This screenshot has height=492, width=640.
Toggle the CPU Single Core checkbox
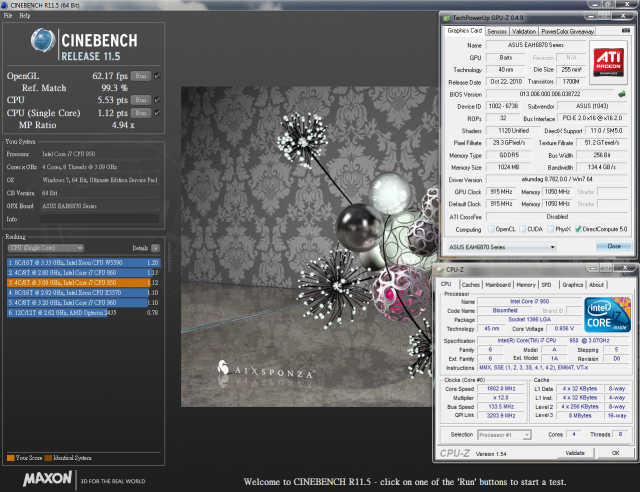click(157, 113)
